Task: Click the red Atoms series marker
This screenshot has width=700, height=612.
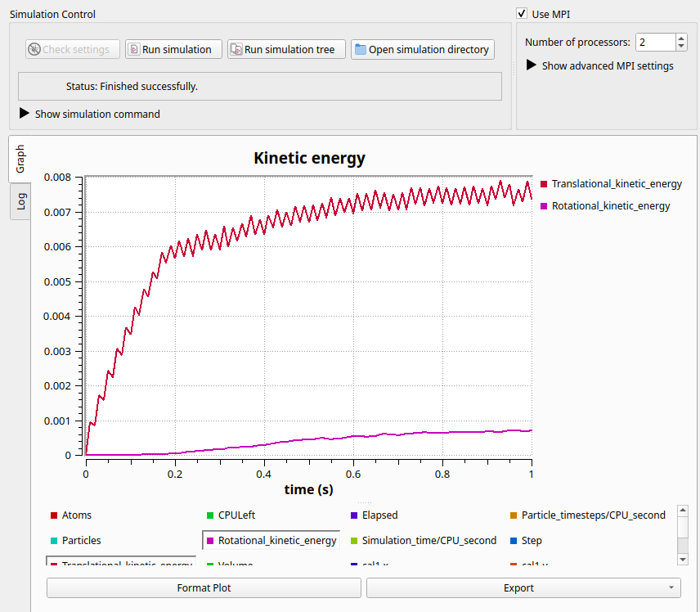Action: tap(54, 515)
